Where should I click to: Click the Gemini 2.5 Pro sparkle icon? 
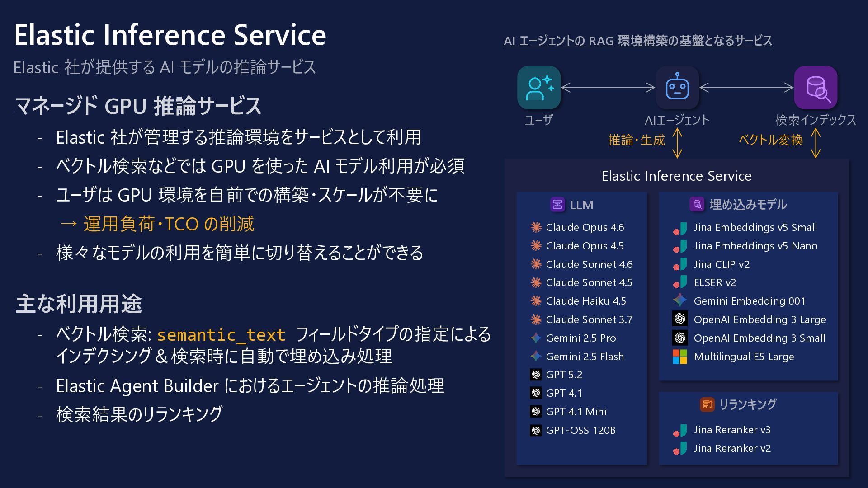click(x=536, y=338)
